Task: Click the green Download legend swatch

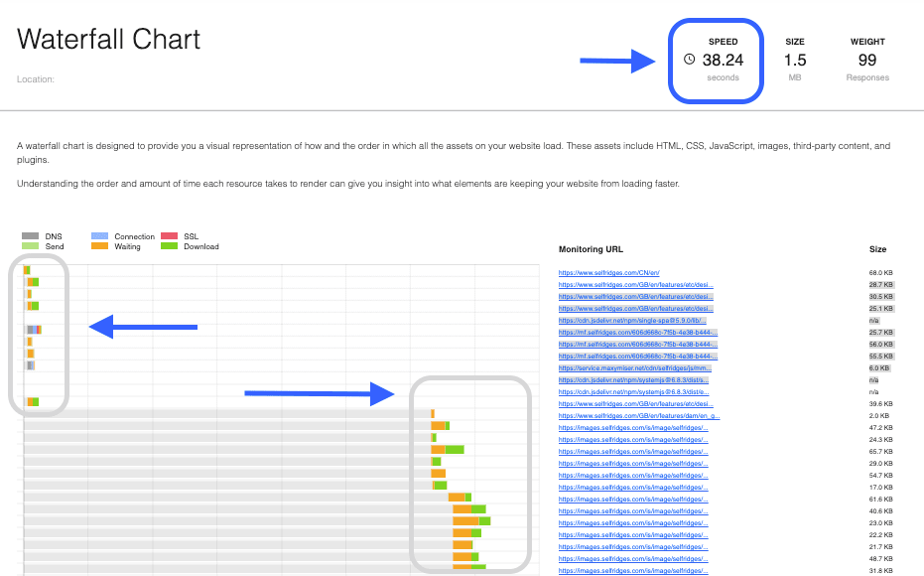Action: (x=168, y=246)
